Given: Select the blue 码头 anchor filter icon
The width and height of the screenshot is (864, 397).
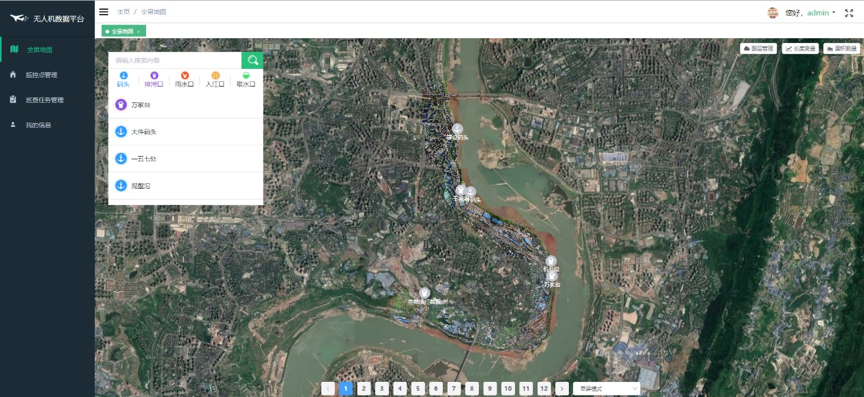Looking at the screenshot, I should coord(123,75).
